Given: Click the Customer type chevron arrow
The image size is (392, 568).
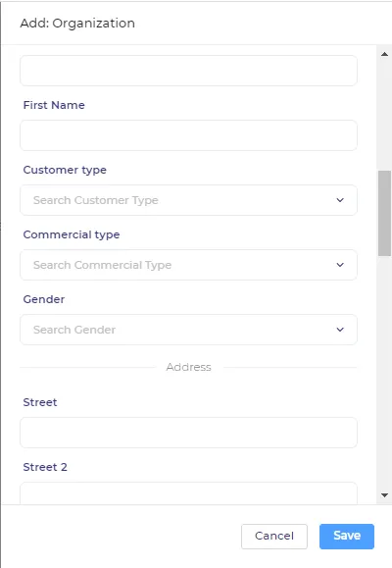Looking at the screenshot, I should (x=340, y=200).
